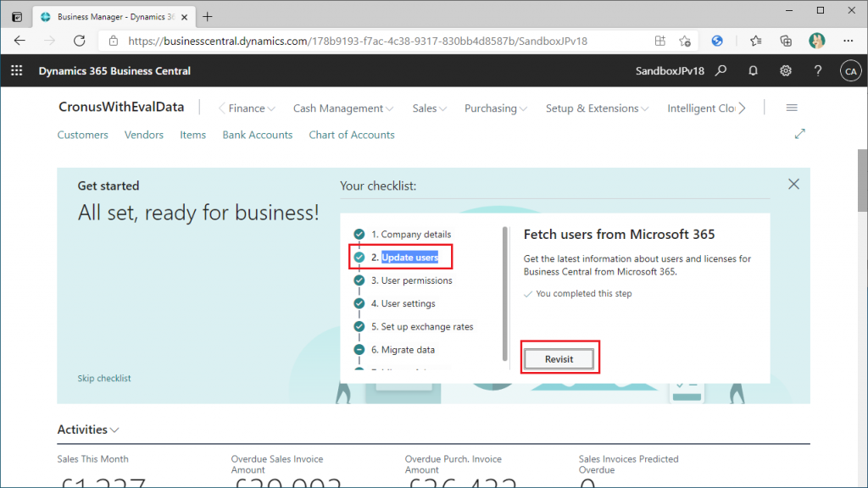
Task: Add this page to favorites using the star-plus icon
Action: tap(685, 41)
